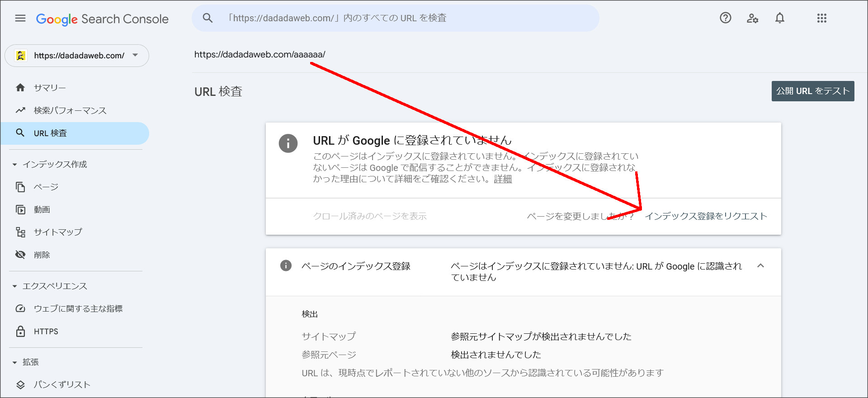Open the help question mark icon
868x398 pixels.
click(x=726, y=18)
